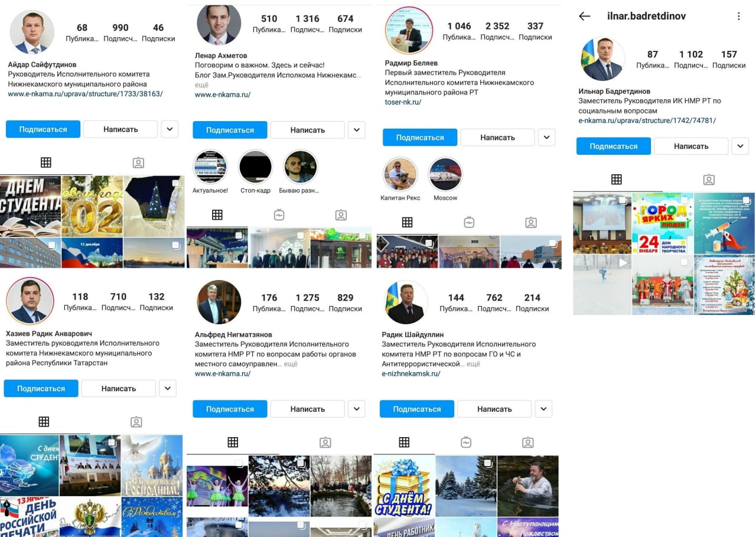The height and width of the screenshot is (537, 756).
Task: Message Радик Шайдуллин via Написать button
Action: coord(494,409)
